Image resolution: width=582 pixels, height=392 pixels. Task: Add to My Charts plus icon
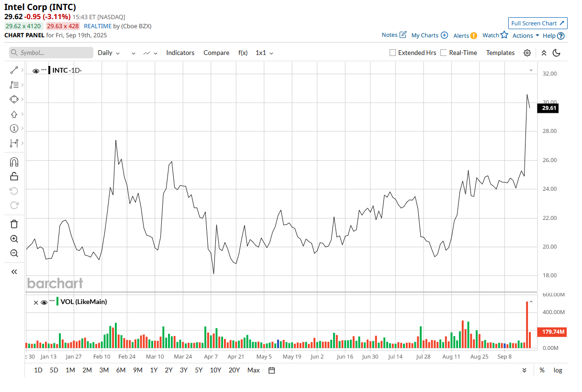pos(444,35)
